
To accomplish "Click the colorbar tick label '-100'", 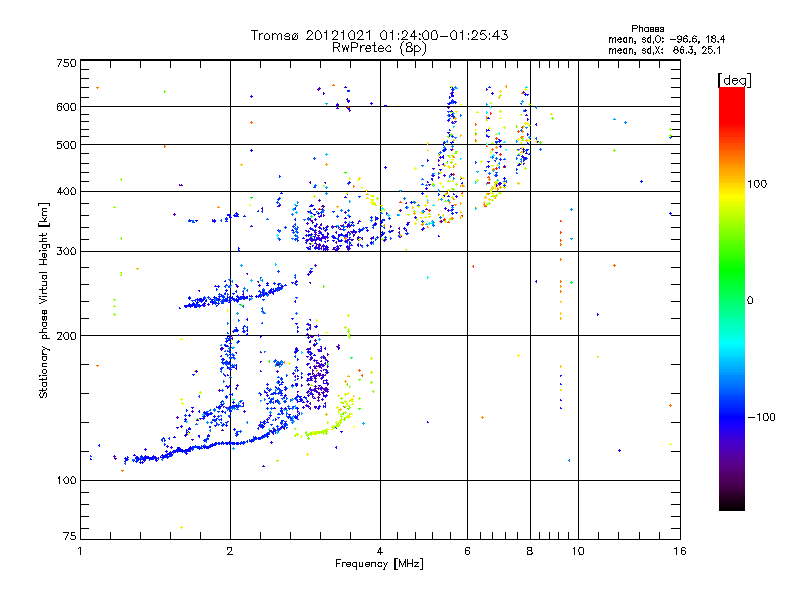I will 762,417.
